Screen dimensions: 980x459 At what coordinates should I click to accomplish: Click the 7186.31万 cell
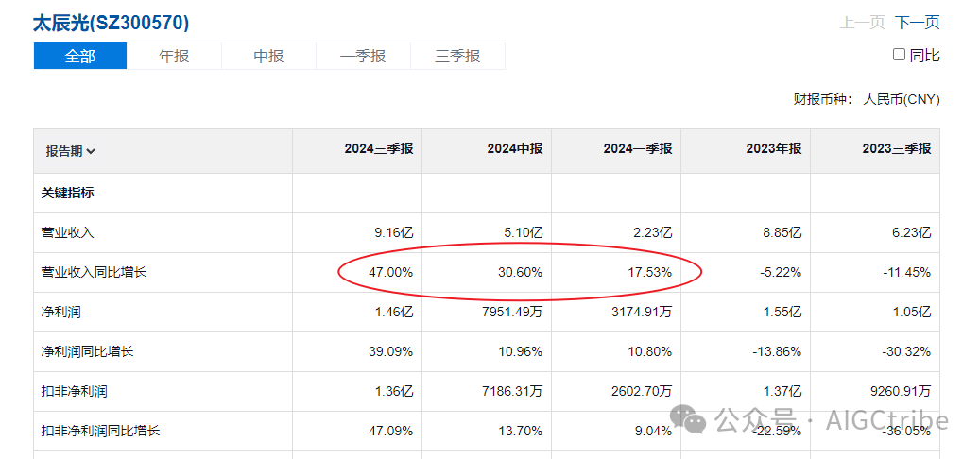pos(512,392)
